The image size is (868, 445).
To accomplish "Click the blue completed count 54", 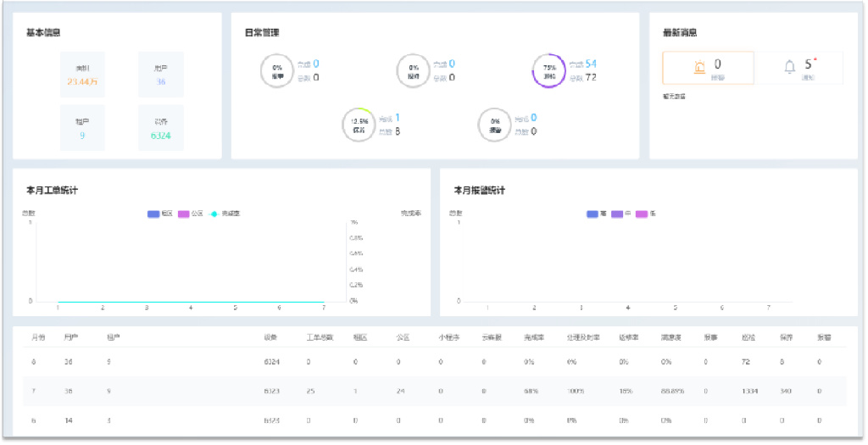I will (x=591, y=64).
